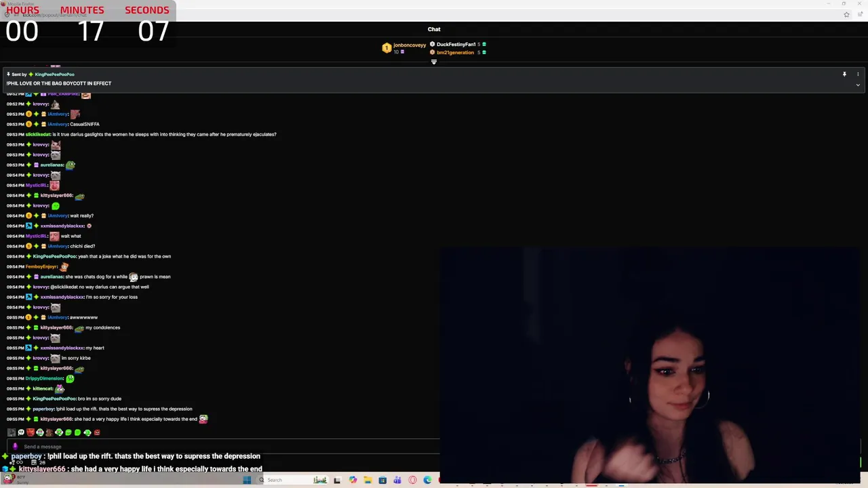Click the message 'wait really?'
868x488 pixels.
[x=81, y=216]
